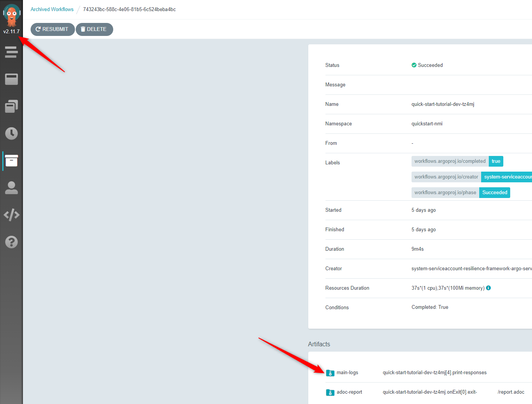532x404 pixels.
Task: Click the green Succeeded status checkmark
Action: point(414,65)
